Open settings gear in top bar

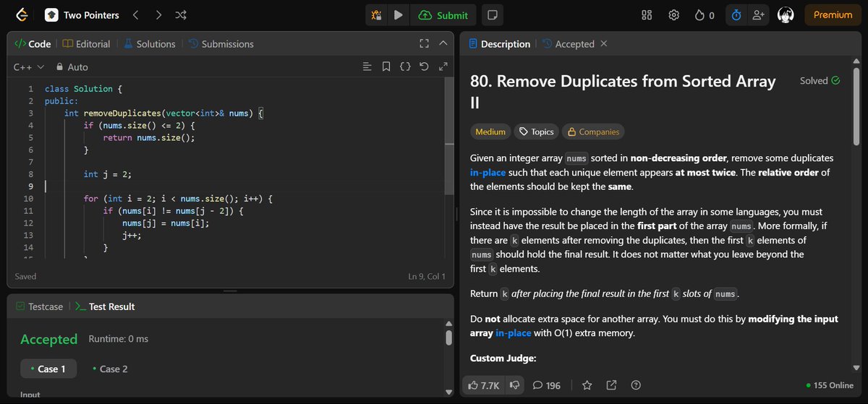673,15
